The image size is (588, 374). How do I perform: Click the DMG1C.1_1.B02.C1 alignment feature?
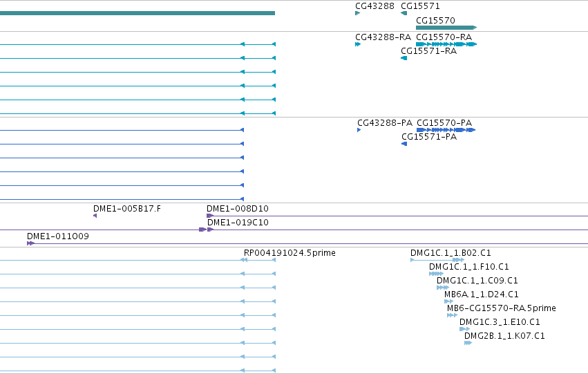pos(437,260)
